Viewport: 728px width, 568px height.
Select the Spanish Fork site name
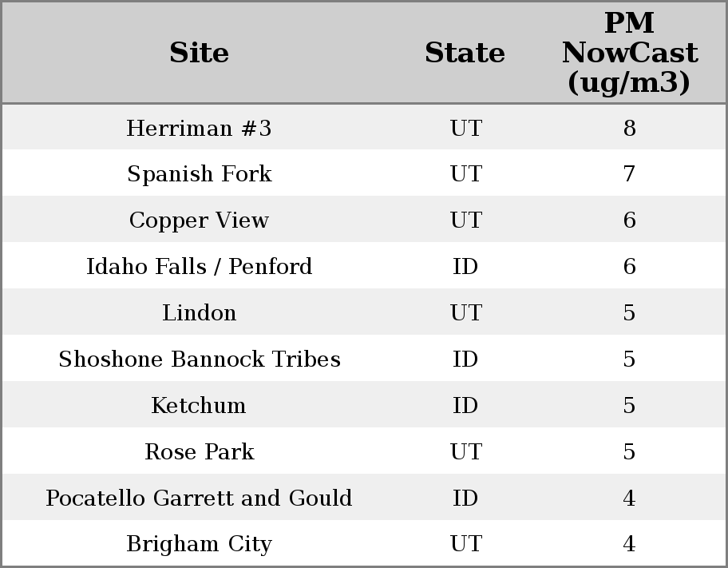199,174
